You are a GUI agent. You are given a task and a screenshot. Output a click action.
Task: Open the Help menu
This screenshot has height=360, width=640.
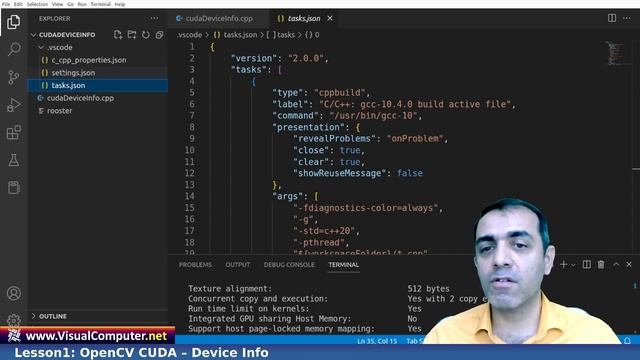(x=120, y=4)
